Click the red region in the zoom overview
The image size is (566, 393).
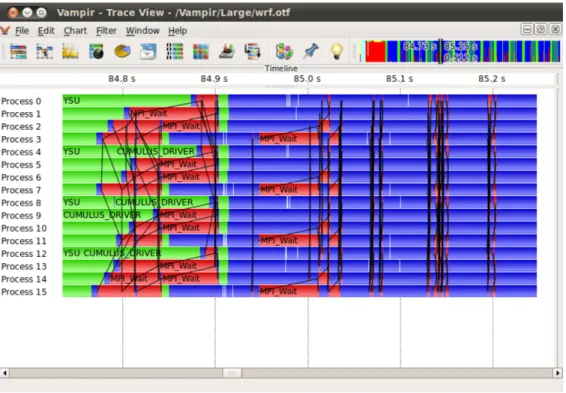pos(375,52)
